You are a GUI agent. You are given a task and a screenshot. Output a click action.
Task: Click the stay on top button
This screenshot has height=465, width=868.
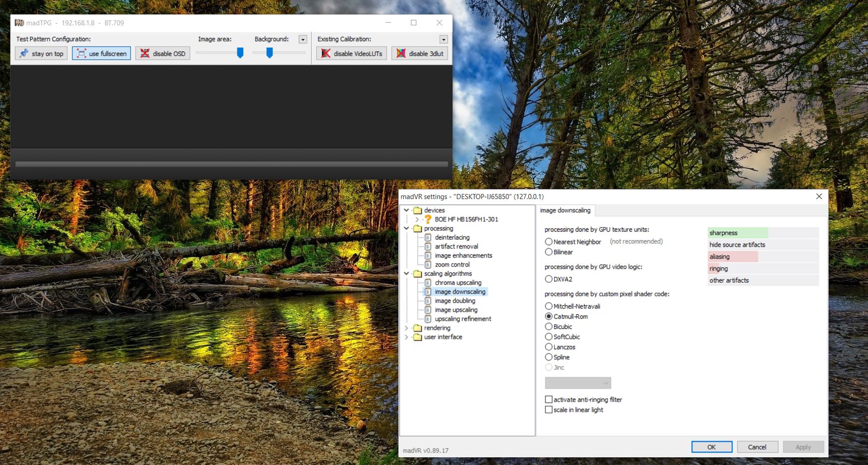(41, 54)
